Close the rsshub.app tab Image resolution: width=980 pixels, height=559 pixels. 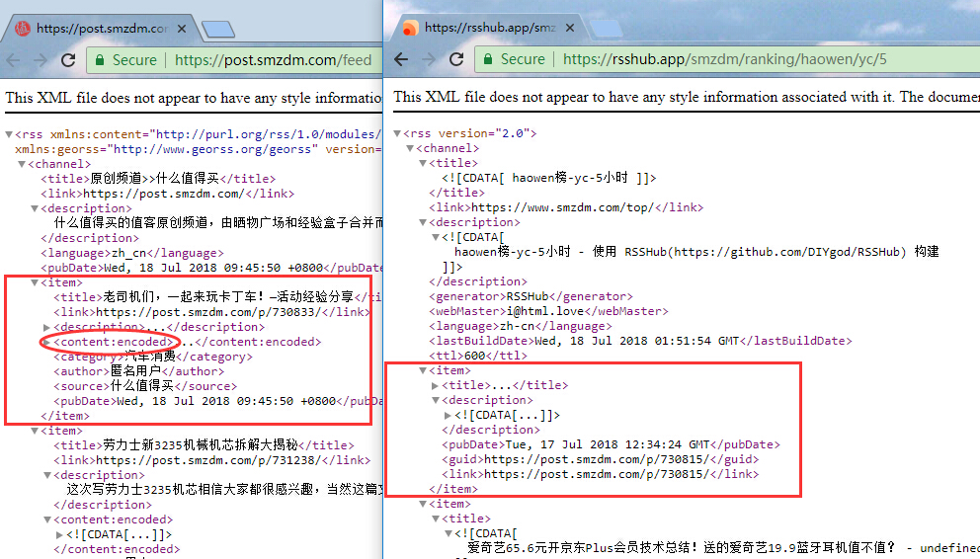pos(569,28)
